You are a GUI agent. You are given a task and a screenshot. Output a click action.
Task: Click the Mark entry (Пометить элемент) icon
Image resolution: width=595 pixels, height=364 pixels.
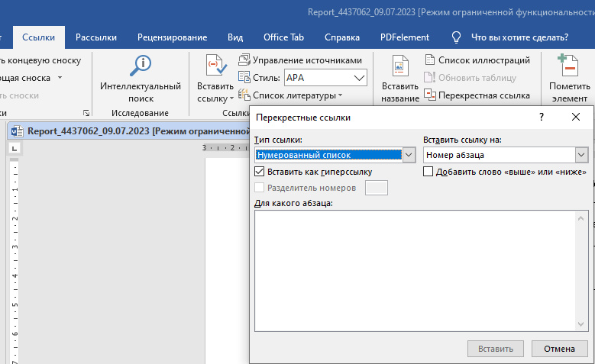(569, 66)
